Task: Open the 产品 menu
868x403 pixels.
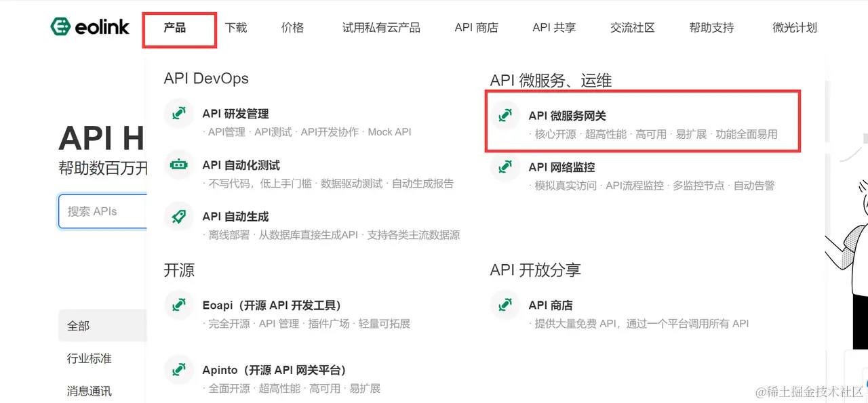Action: (175, 28)
